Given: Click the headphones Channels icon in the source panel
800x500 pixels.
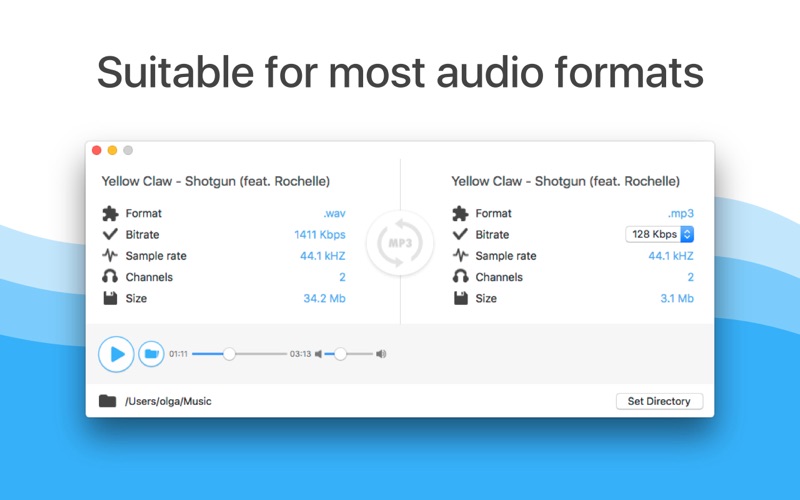Looking at the screenshot, I should click(110, 277).
